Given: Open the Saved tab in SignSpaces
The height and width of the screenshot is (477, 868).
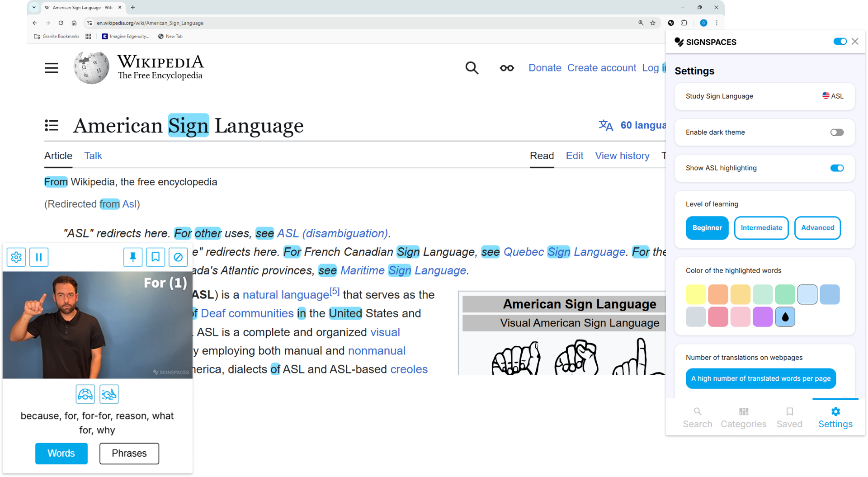Looking at the screenshot, I should tap(789, 417).
